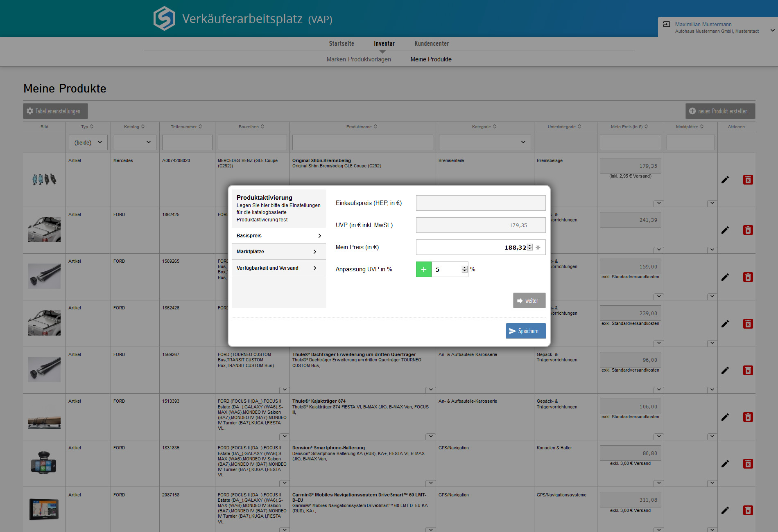Click the green plus sign adjustment toggle
This screenshot has width=778, height=532.
(x=423, y=269)
